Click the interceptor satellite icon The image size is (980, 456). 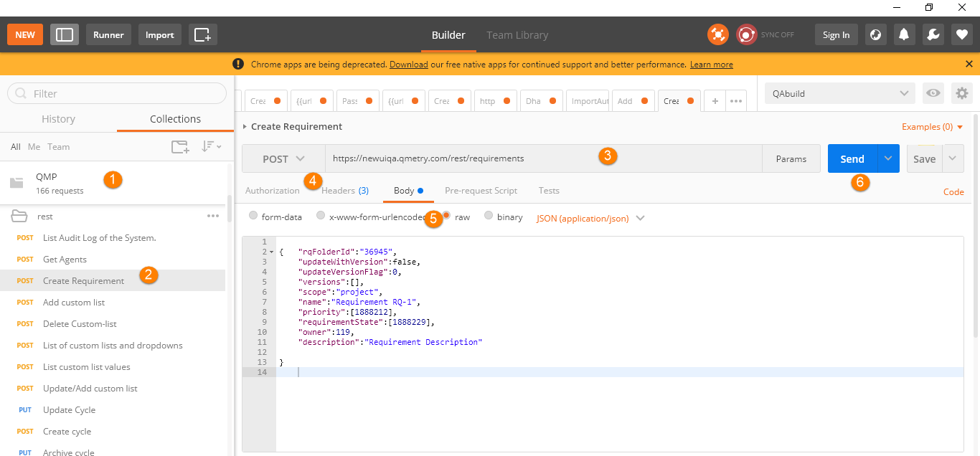coord(717,34)
